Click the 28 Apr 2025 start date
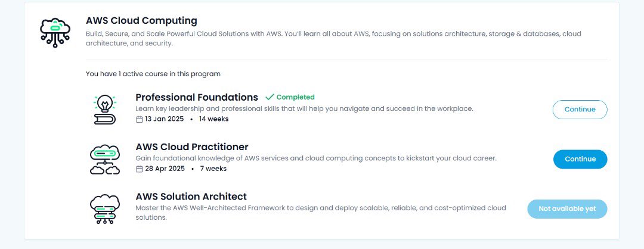Viewport: 644px width, 249px height. coord(165,169)
